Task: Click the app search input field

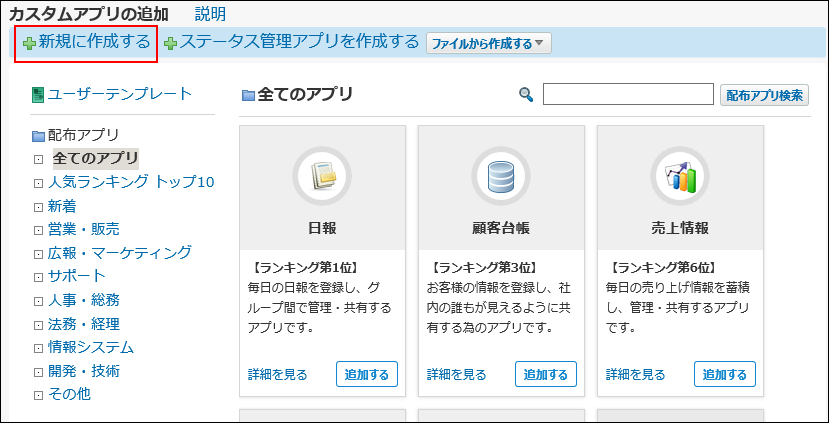Action: [629, 94]
